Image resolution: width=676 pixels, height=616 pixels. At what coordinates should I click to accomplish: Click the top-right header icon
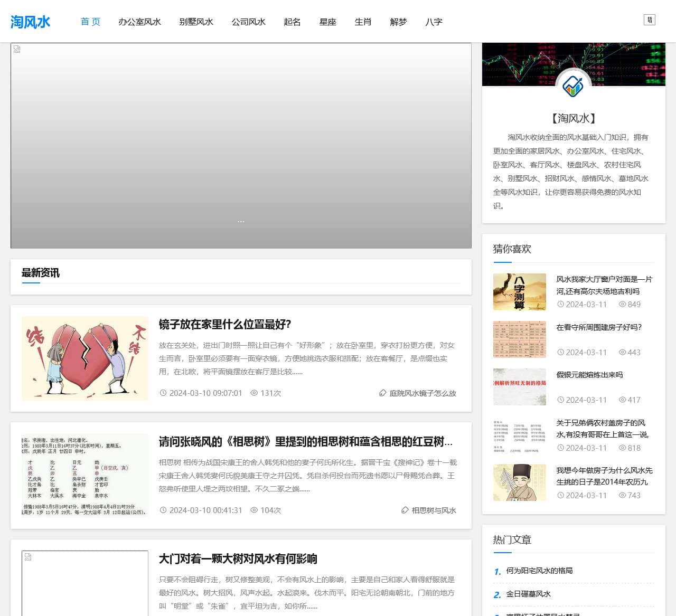(649, 20)
